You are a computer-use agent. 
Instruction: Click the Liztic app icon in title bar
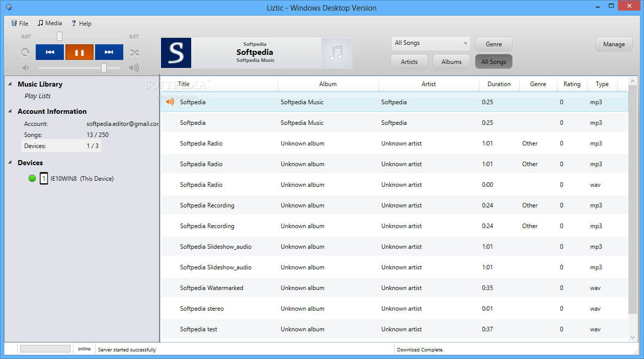[x=9, y=7]
